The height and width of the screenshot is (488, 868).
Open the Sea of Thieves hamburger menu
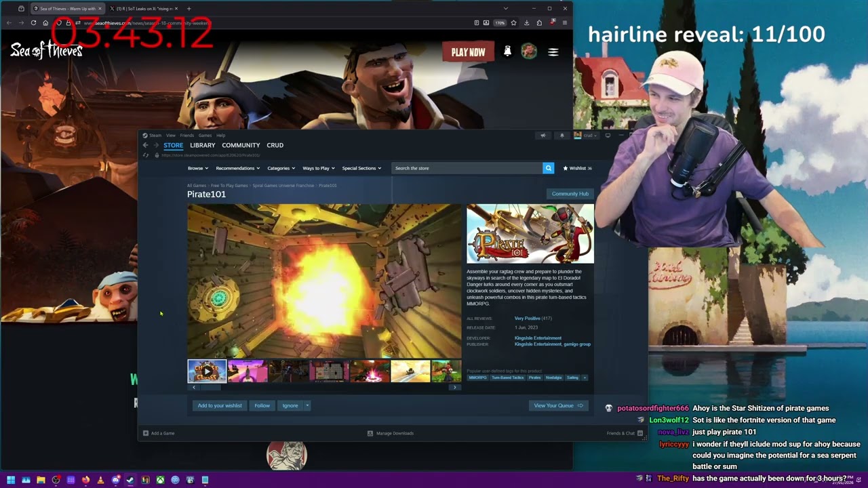[x=553, y=52]
